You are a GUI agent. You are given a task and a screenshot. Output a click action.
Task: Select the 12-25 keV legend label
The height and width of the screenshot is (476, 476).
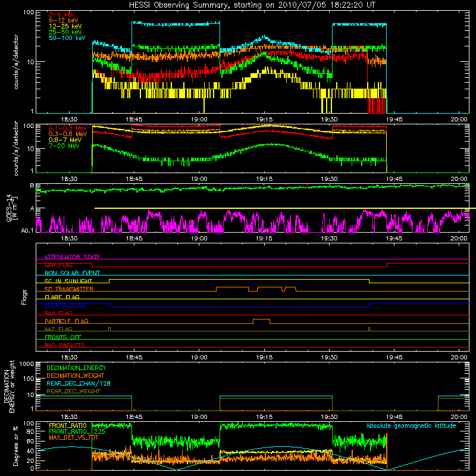tap(65, 26)
